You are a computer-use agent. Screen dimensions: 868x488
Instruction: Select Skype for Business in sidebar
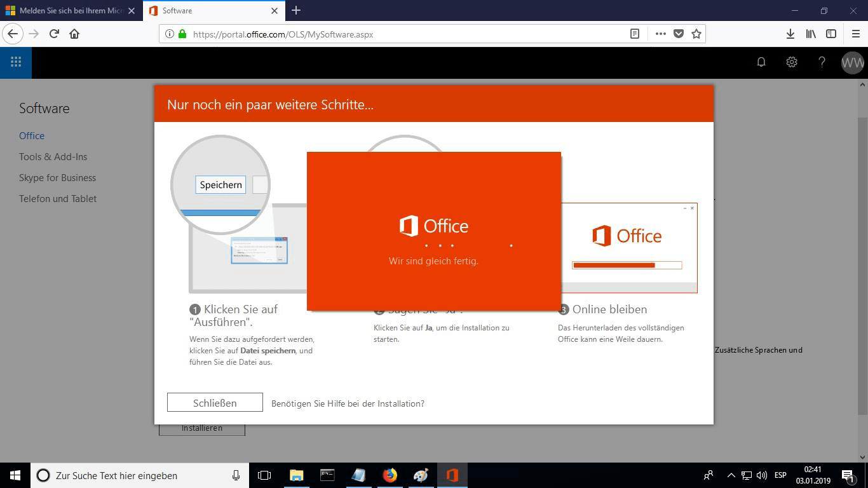click(x=57, y=178)
